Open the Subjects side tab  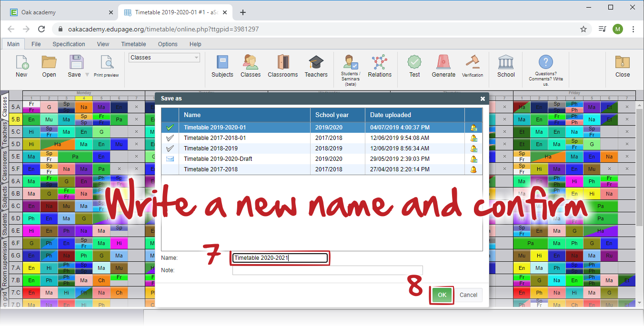[5, 198]
